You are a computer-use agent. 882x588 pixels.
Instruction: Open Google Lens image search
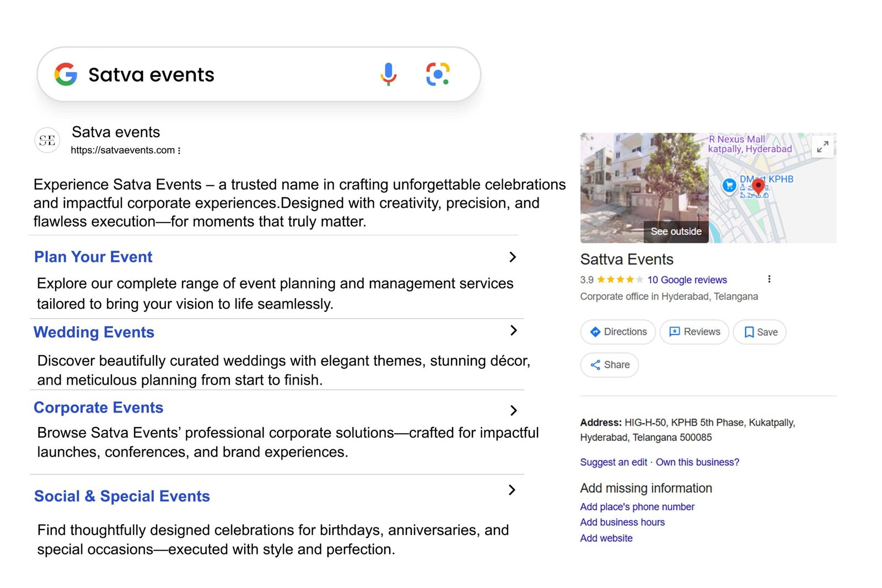tap(438, 74)
